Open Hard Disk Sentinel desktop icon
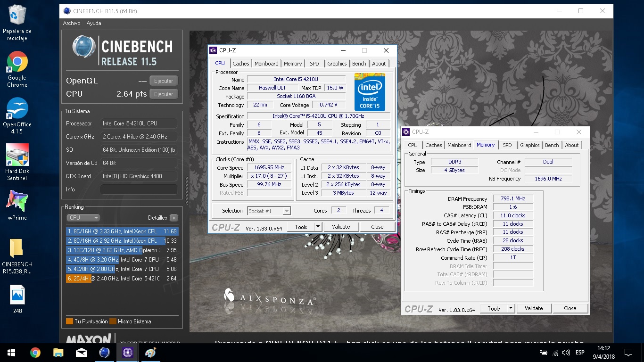Viewport: 644px width, 362px height. point(17,162)
